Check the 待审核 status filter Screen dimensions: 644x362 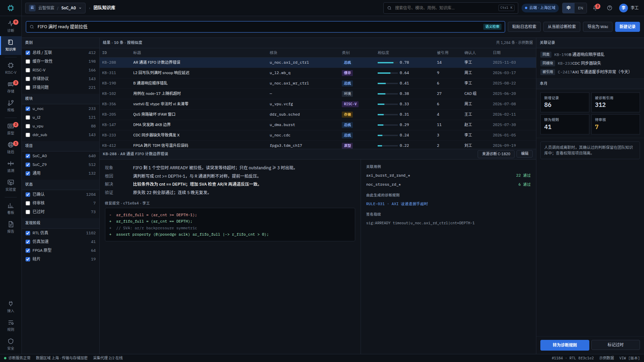click(28, 203)
